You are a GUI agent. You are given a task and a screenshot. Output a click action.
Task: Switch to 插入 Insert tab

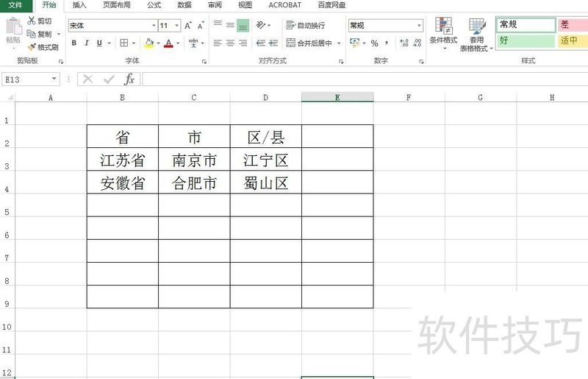(79, 5)
